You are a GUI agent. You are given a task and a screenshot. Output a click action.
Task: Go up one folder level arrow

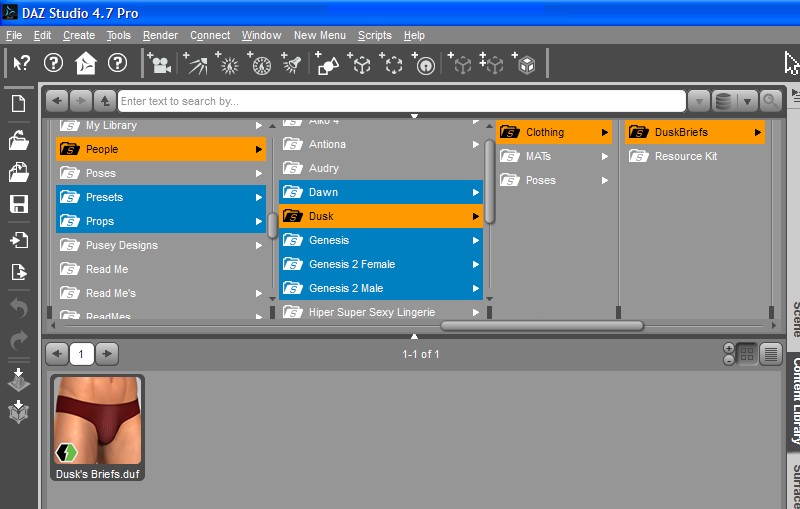(x=105, y=101)
